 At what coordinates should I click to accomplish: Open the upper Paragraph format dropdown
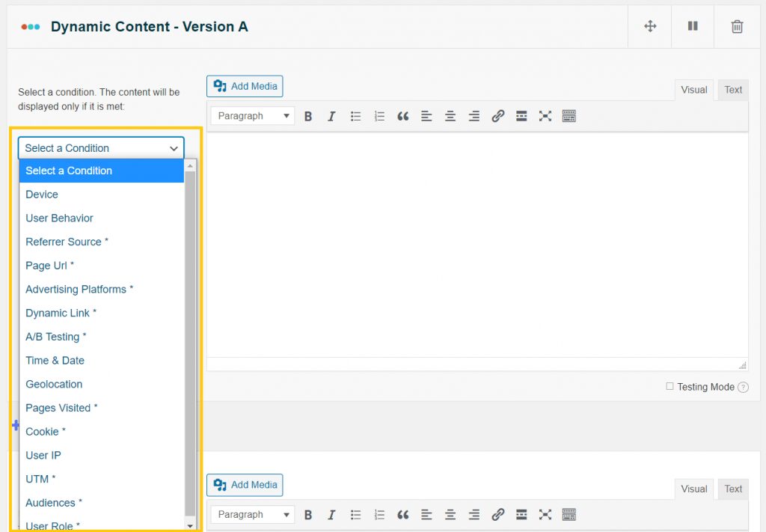253,116
